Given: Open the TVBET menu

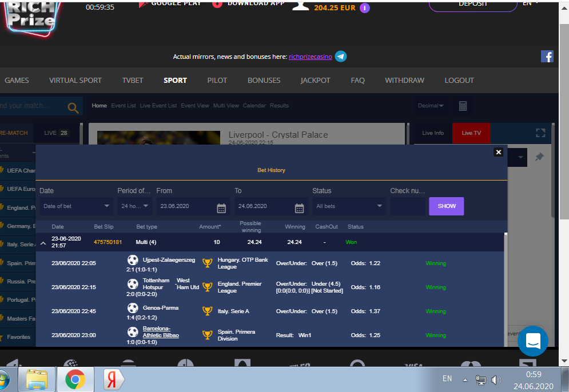Looking at the screenshot, I should pos(133,80).
